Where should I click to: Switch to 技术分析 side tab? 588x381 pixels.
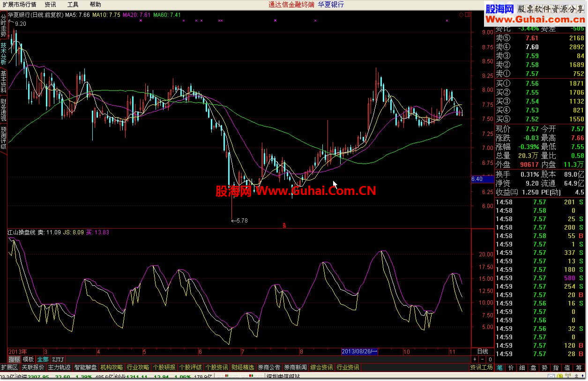3,53
